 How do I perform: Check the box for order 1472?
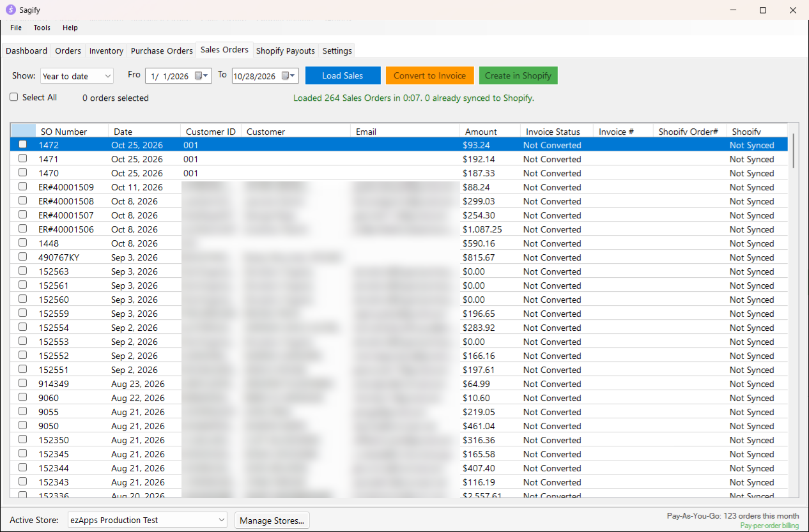point(22,144)
